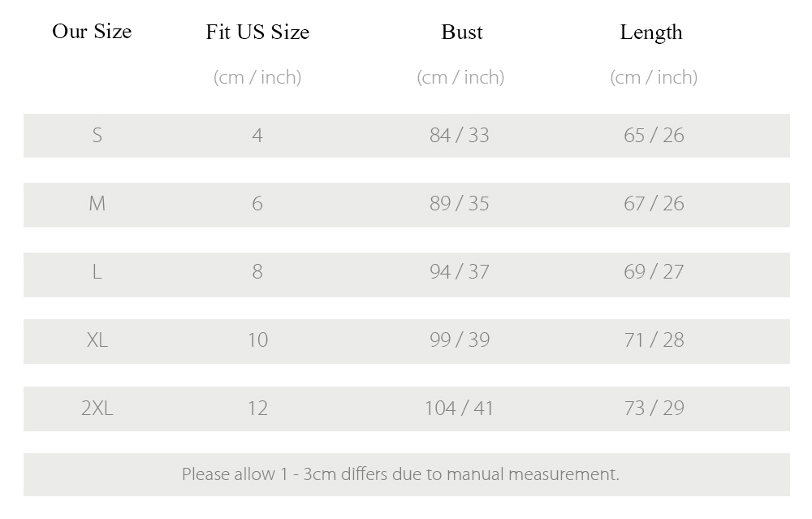Click the 'Length' column header
The height and width of the screenshot is (519, 812).
651,33
